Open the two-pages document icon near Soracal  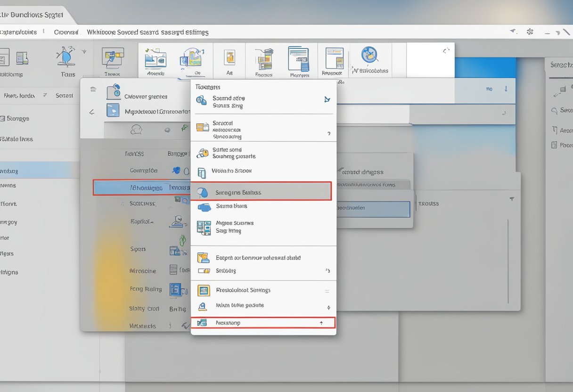(203, 128)
